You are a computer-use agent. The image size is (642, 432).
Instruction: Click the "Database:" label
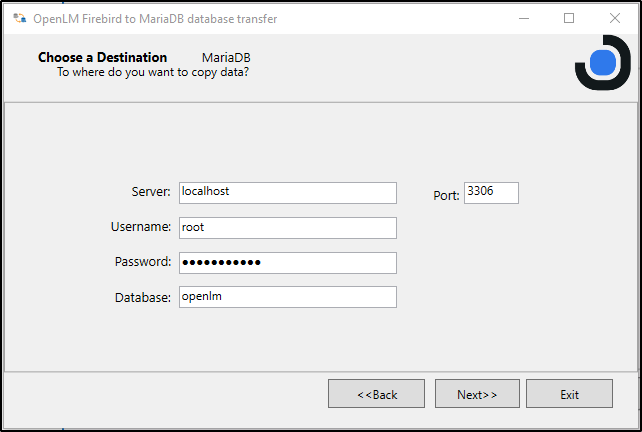(x=143, y=297)
